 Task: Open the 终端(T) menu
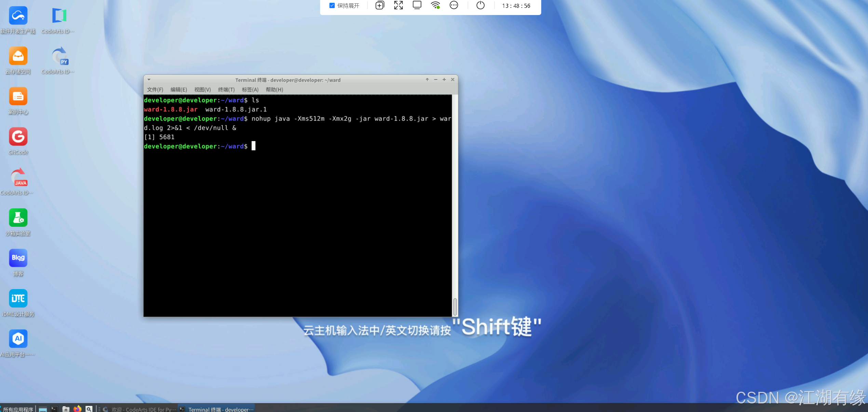click(x=226, y=90)
